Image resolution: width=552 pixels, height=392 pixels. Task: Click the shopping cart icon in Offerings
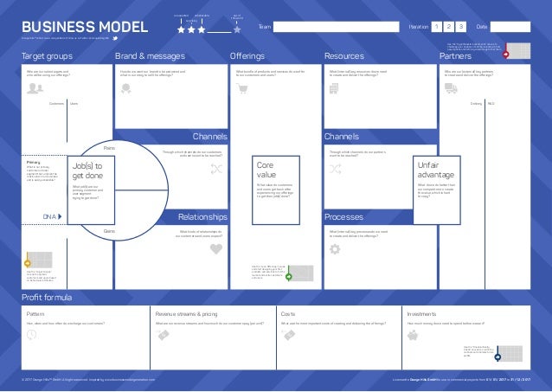point(242,88)
